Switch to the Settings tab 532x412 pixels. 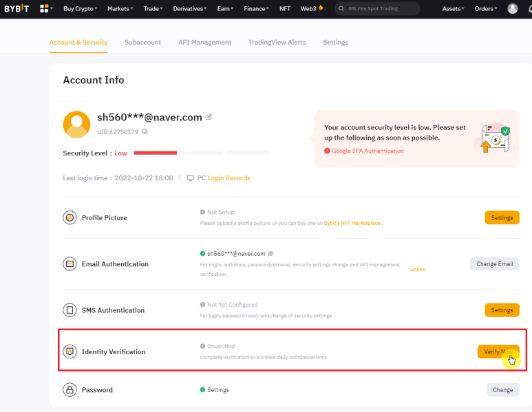tap(336, 43)
